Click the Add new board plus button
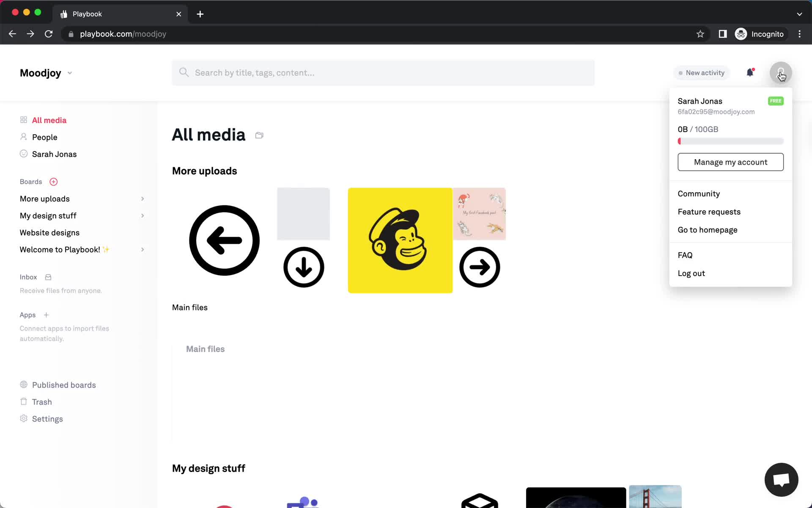812x508 pixels. tap(53, 181)
